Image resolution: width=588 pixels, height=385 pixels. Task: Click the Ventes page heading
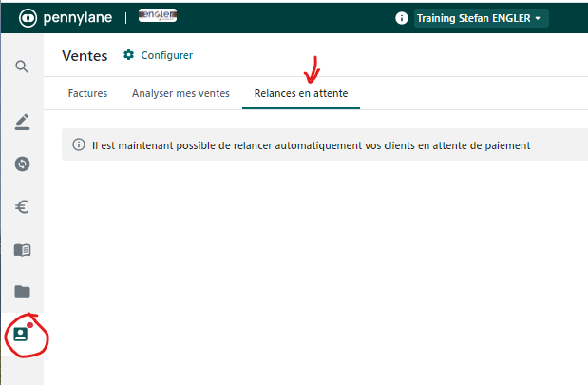click(x=85, y=55)
